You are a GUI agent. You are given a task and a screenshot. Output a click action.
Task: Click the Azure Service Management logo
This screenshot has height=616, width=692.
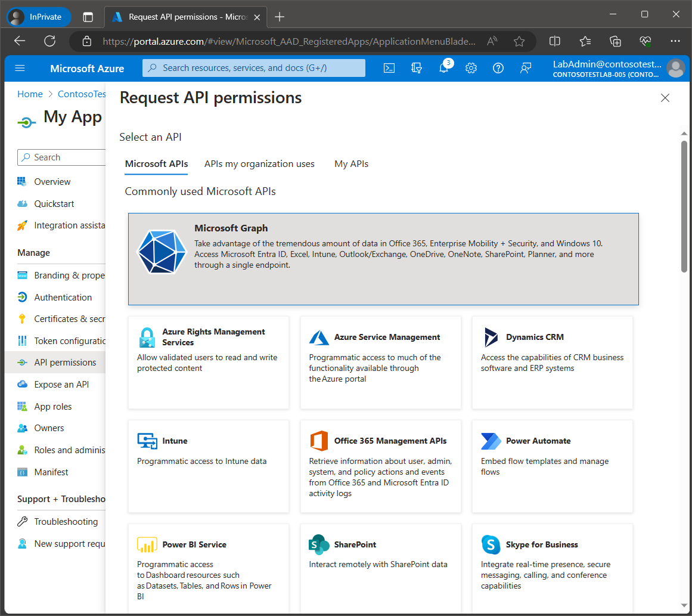pyautogui.click(x=319, y=338)
